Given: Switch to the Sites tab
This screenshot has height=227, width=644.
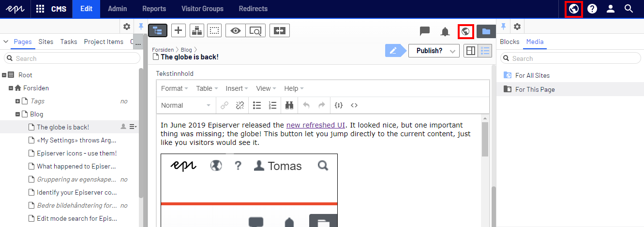Looking at the screenshot, I should tap(46, 42).
